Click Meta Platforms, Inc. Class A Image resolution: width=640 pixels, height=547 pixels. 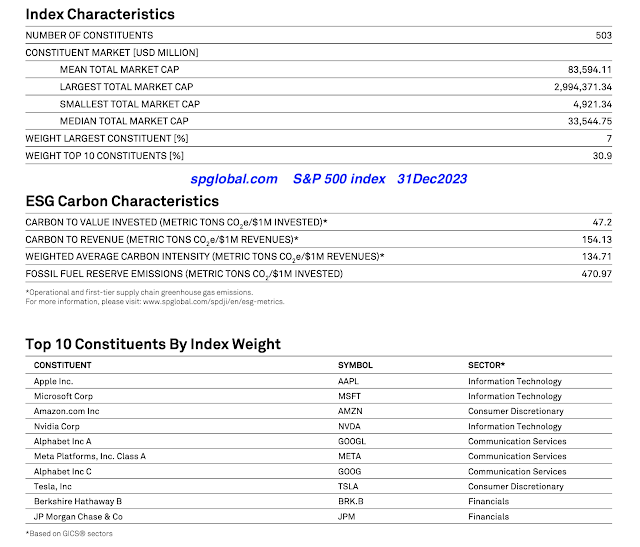pos(90,456)
